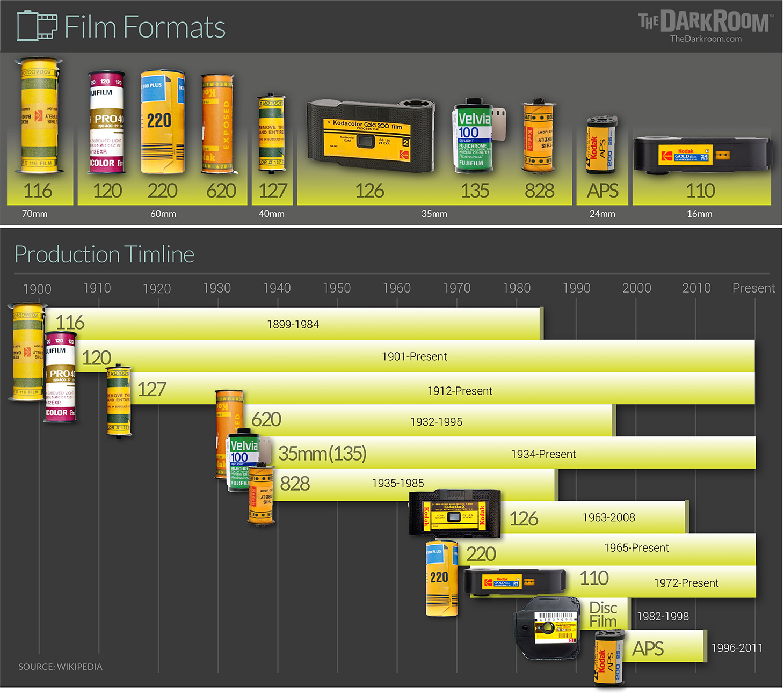Click the 35mm(135) bar label
The width and height of the screenshot is (784, 694).
coord(322,454)
